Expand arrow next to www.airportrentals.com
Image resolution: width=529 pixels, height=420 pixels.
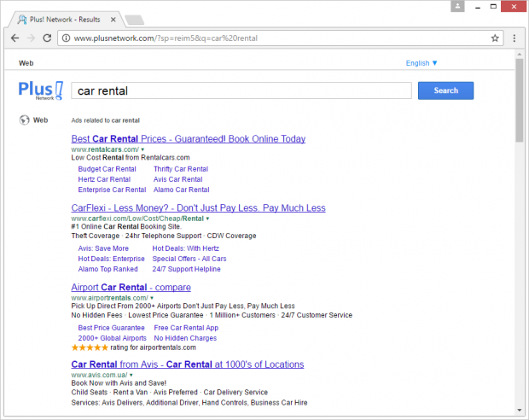click(x=152, y=298)
